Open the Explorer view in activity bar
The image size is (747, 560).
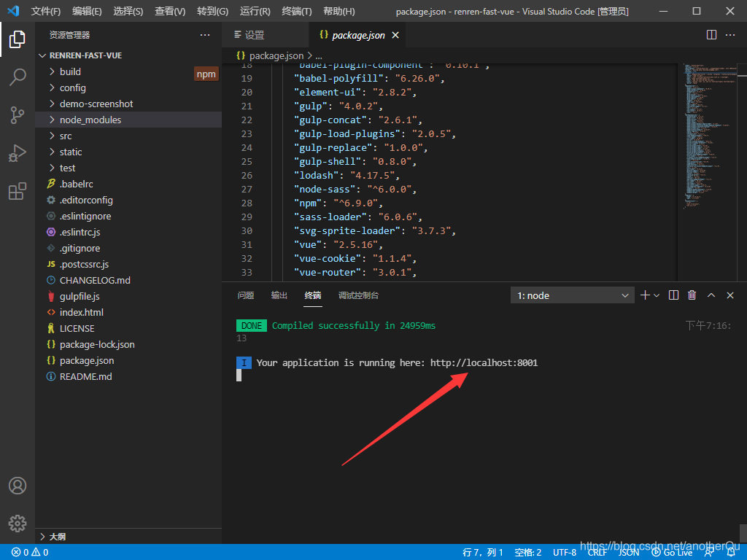pos(18,39)
